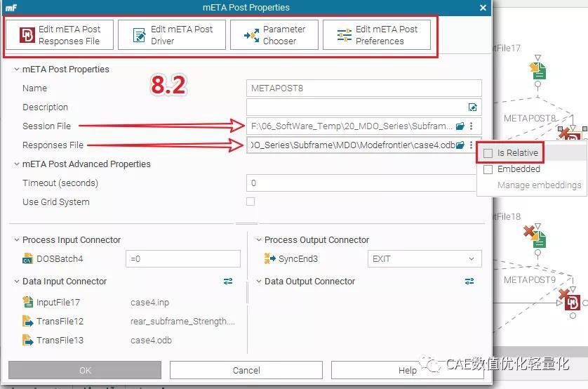Click the Cancel button
This screenshot has width=588, height=389.
point(246,370)
